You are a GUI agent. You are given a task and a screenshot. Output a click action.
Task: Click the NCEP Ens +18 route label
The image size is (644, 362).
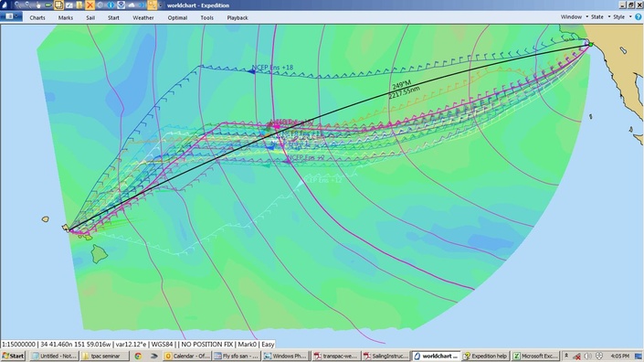tap(272, 68)
